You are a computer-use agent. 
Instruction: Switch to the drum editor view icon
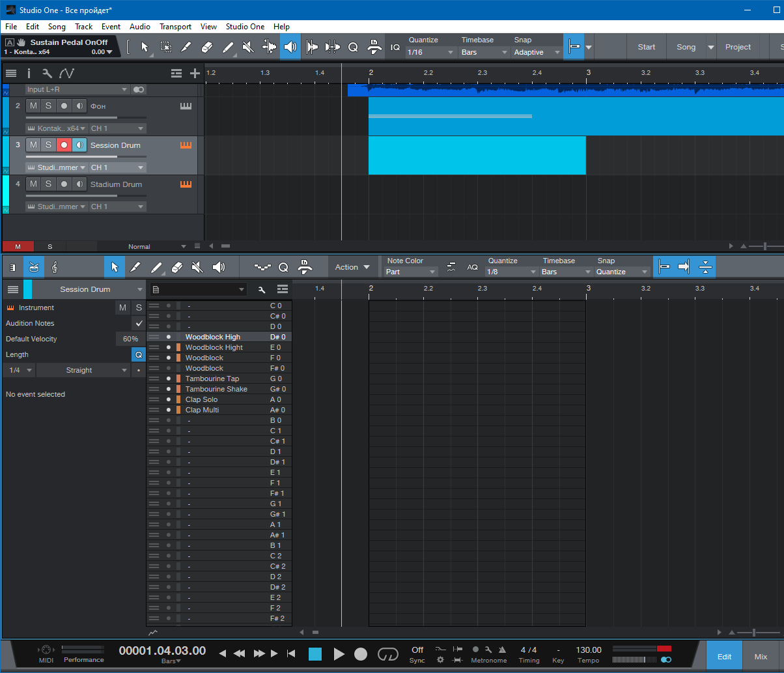34,267
